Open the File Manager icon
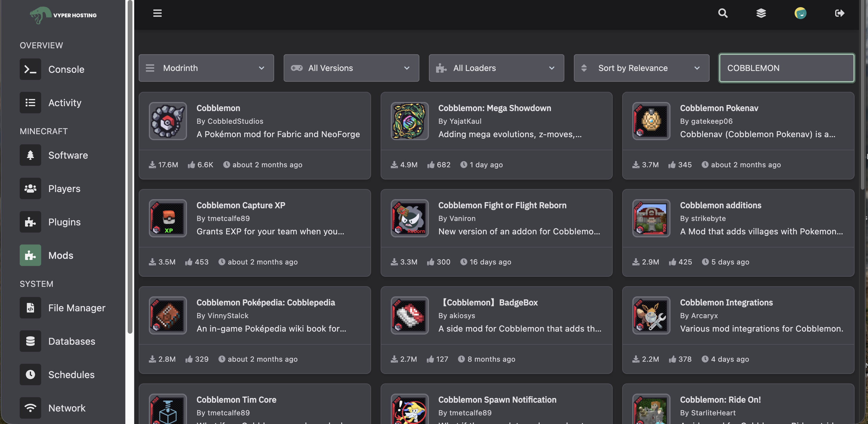The width and height of the screenshot is (868, 424). (x=30, y=307)
